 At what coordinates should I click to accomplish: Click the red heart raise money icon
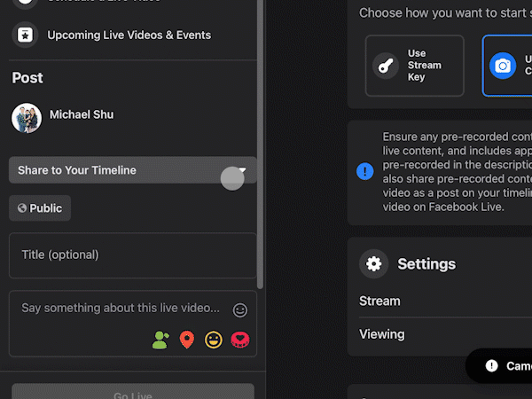pos(239,340)
